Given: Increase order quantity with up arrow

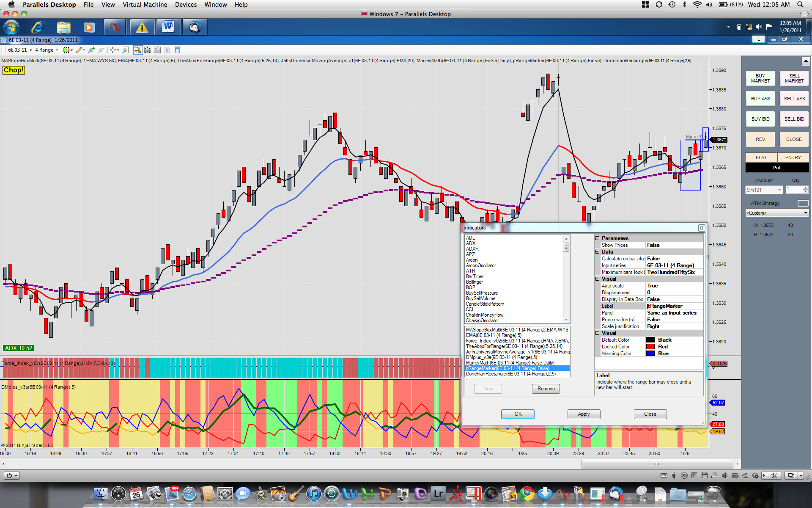Looking at the screenshot, I should point(806,188).
